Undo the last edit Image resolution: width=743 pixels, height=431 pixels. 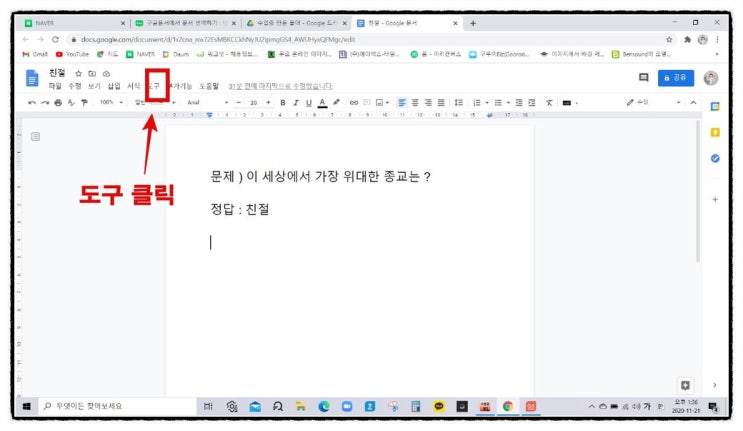[x=32, y=102]
